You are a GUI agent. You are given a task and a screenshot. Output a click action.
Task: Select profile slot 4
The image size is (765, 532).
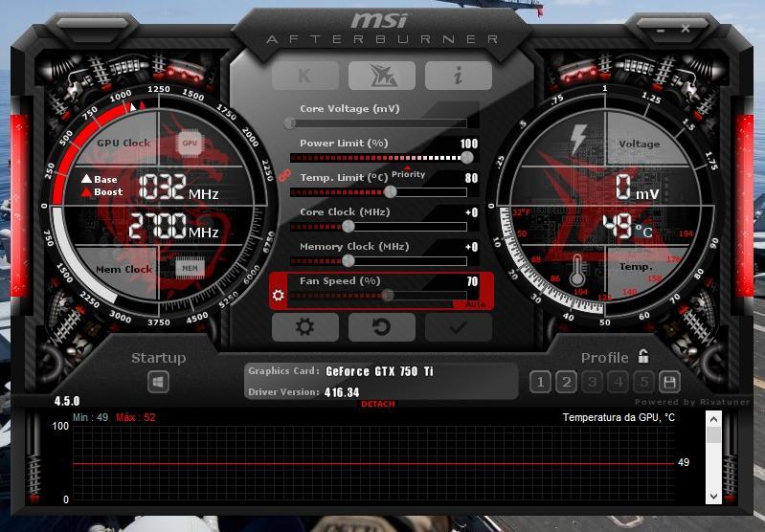click(x=619, y=382)
